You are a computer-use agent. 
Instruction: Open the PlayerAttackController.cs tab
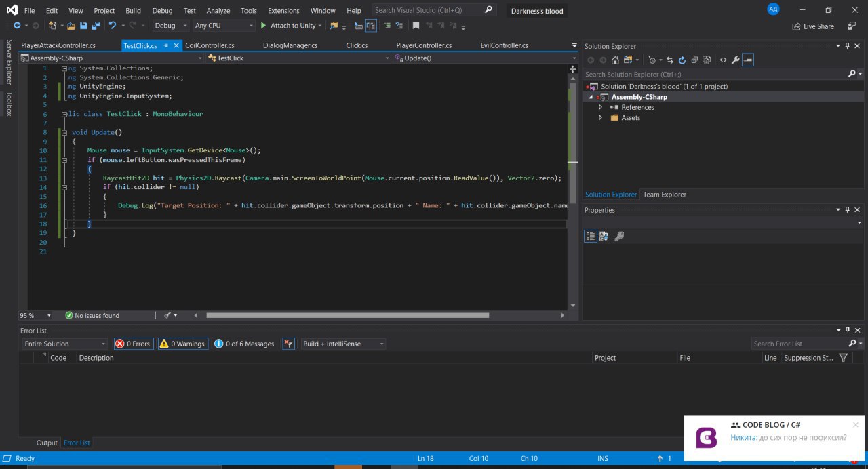pos(58,45)
